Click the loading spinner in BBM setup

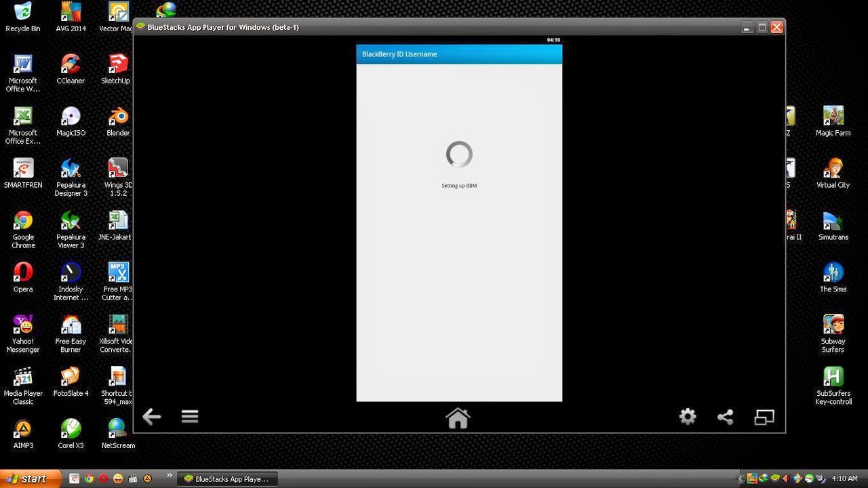(459, 155)
